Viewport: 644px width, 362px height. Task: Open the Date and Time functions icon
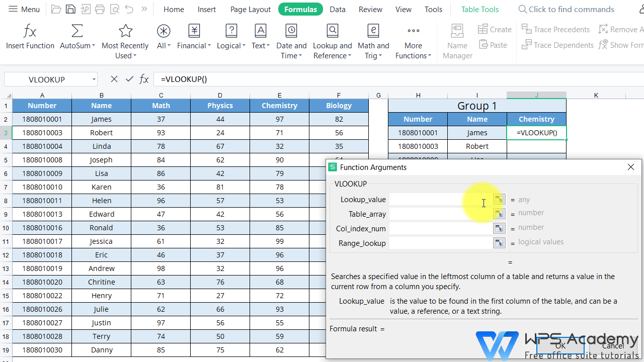[x=291, y=32]
